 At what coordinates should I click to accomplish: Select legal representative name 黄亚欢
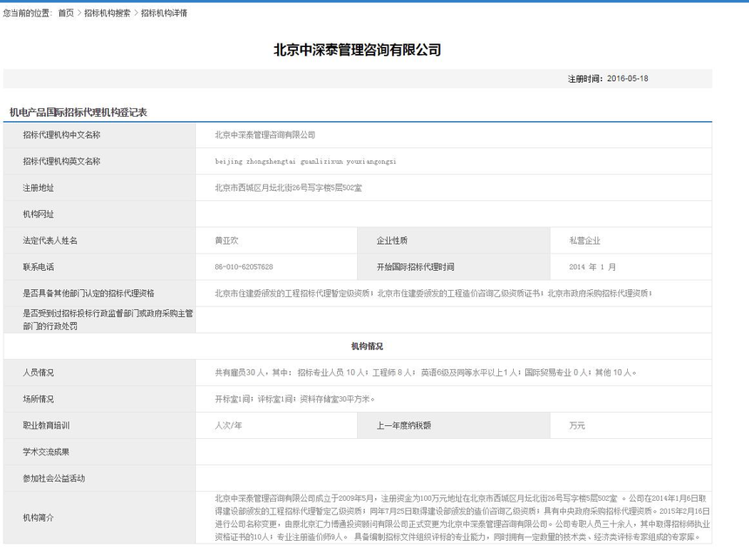226,240
